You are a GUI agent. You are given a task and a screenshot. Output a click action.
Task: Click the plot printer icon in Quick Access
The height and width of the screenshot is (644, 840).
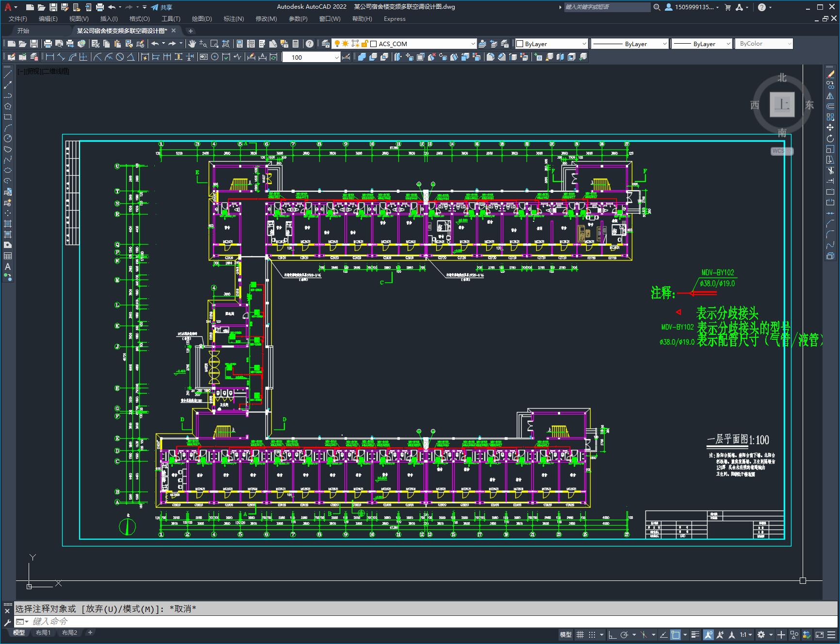(99, 7)
